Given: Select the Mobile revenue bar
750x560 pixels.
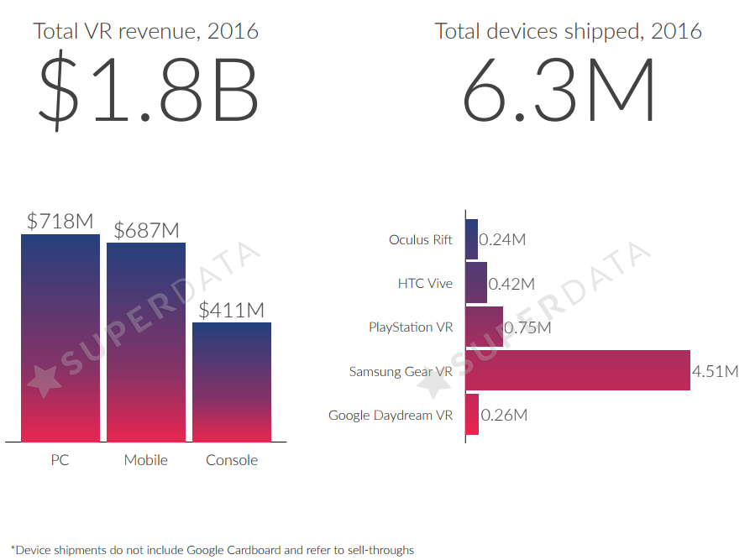Looking at the screenshot, I should click(x=146, y=343).
